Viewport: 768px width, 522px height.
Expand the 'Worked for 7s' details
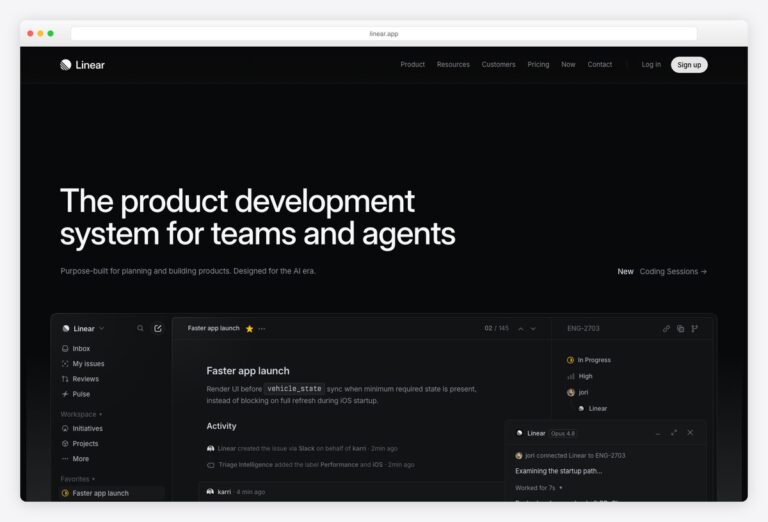coord(539,488)
